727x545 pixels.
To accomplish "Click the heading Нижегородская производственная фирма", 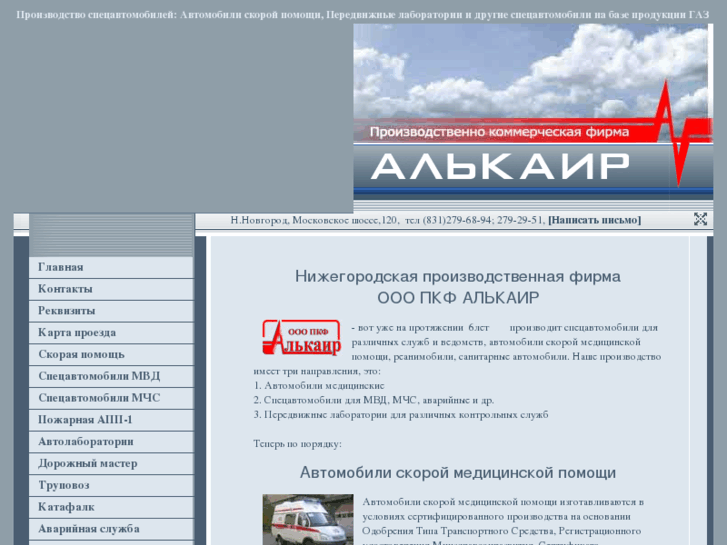I will click(x=458, y=276).
